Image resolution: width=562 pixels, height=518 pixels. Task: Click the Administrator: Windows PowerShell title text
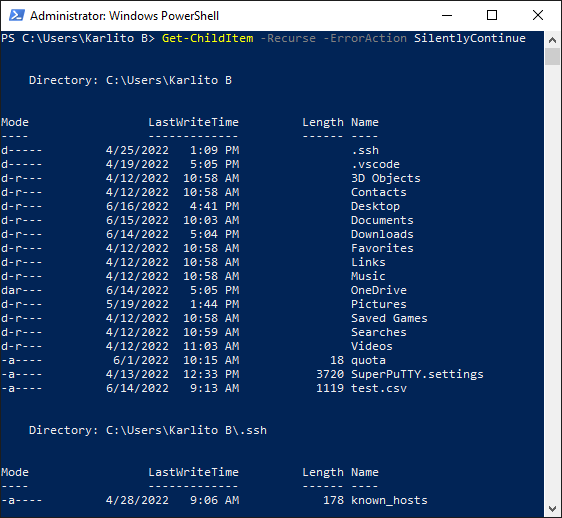click(x=124, y=16)
